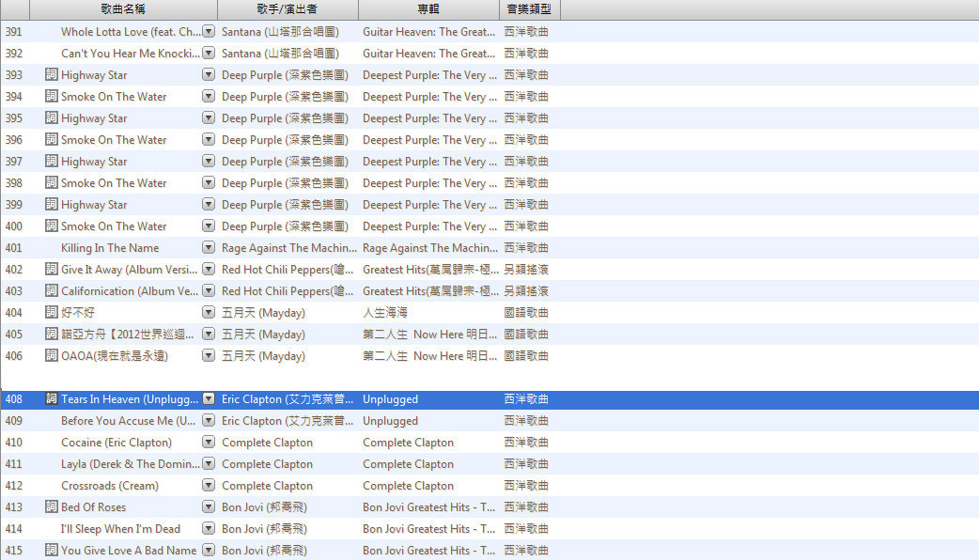This screenshot has height=560, width=979.
Task: Open song menu arrow for Before You Accuse Me
Action: tap(209, 421)
